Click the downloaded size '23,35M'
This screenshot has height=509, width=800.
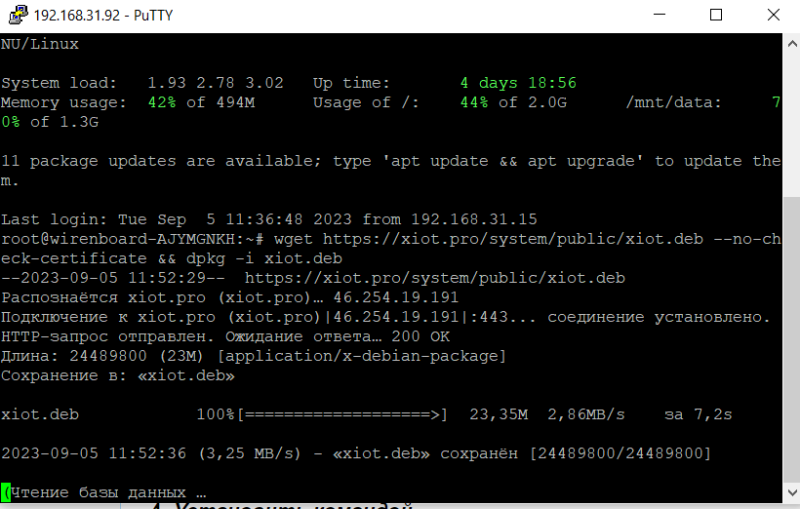[498, 414]
